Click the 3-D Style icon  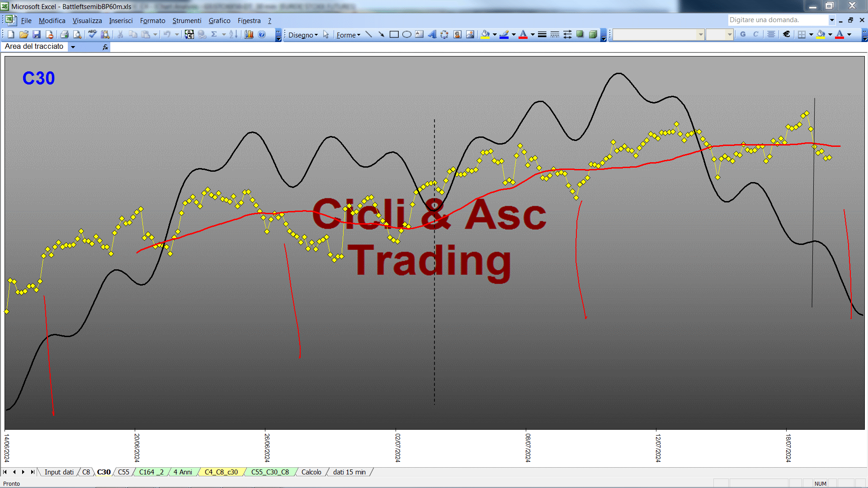pyautogui.click(x=593, y=35)
